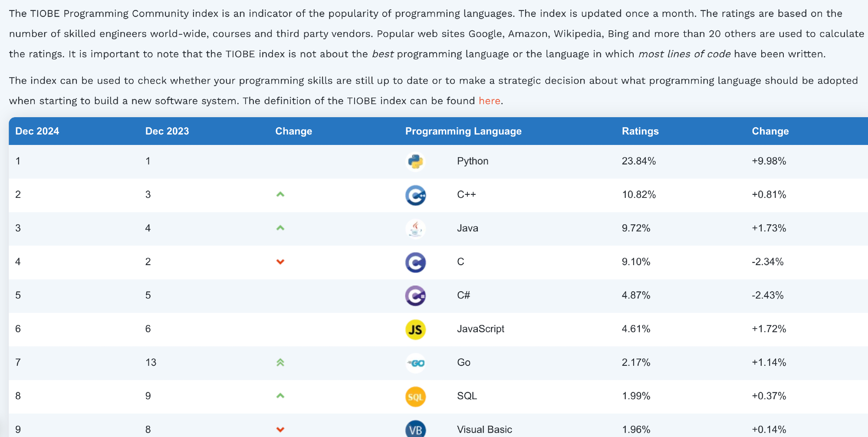Click the C++ language logo
Image resolution: width=868 pixels, height=437 pixels.
coord(415,195)
